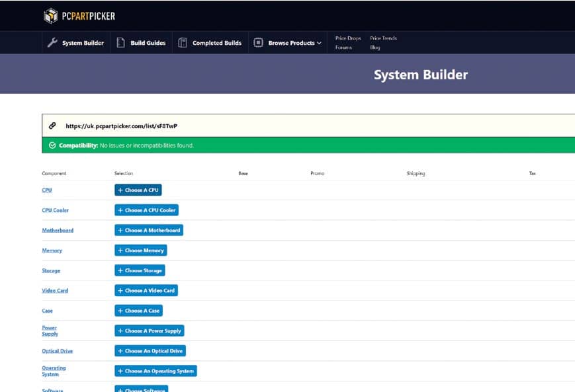Click the Completed Builds case icon

pyautogui.click(x=182, y=42)
